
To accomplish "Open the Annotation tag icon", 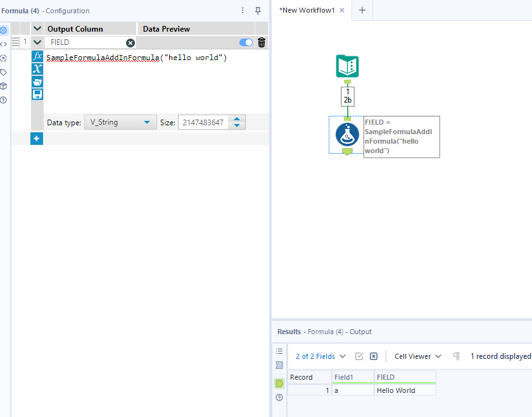I will [x=3, y=72].
